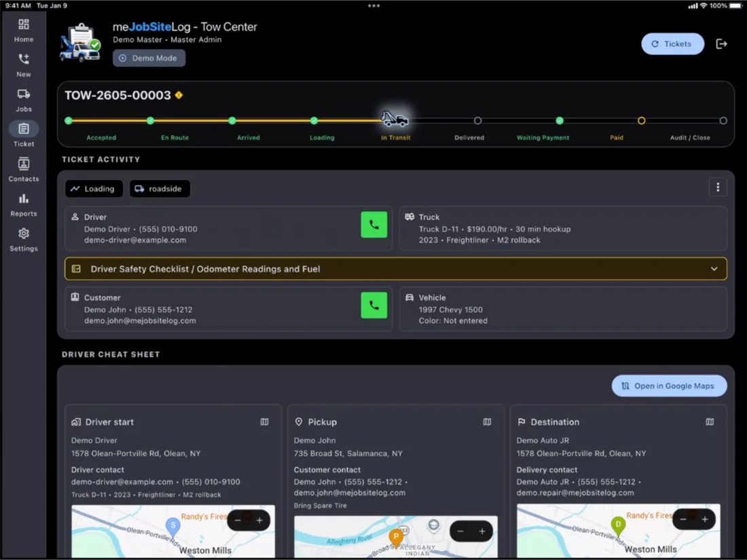Select the Accepted stage marker
This screenshot has height=560, width=747.
(69, 121)
